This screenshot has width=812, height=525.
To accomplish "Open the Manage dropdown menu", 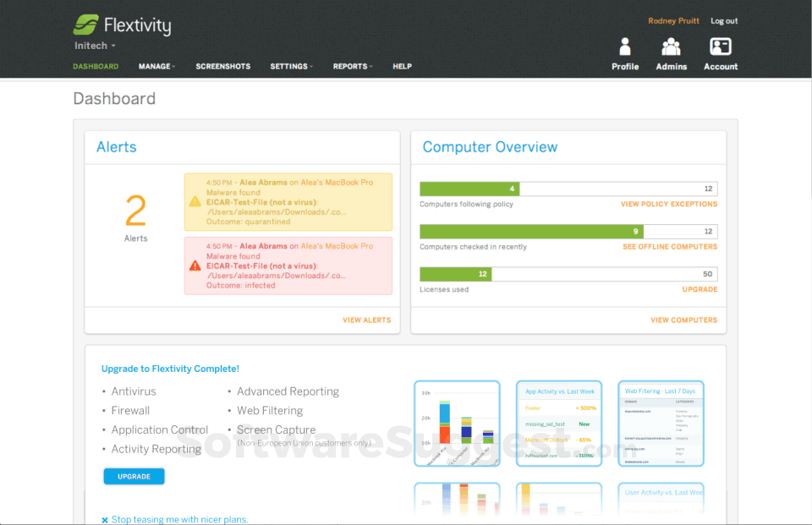I will (156, 66).
